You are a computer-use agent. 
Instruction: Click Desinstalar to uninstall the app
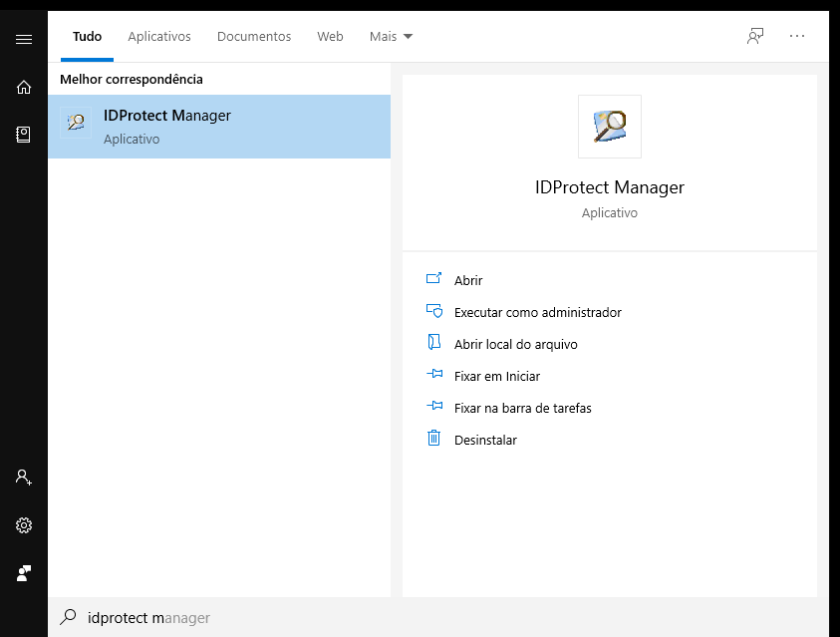point(485,441)
